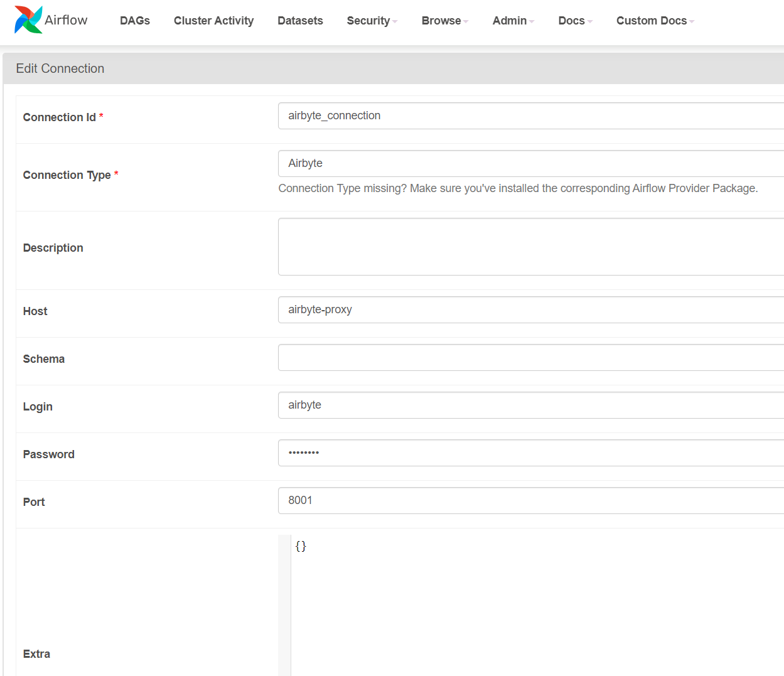Viewport: 784px width, 676px height.
Task: Click the masked Password field
Action: coord(531,453)
